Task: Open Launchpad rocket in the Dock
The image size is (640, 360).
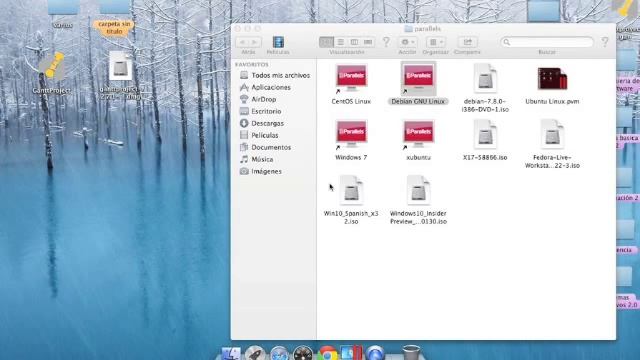Action: pyautogui.click(x=255, y=353)
